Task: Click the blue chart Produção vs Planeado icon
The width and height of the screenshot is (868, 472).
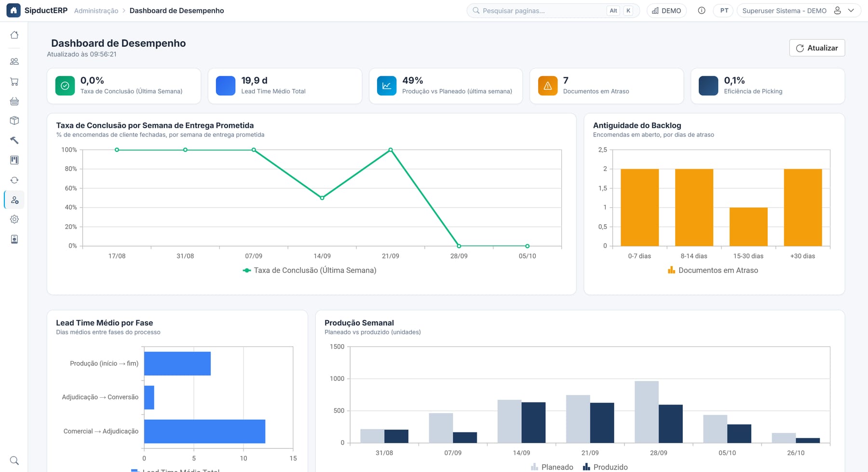Action: pyautogui.click(x=387, y=86)
